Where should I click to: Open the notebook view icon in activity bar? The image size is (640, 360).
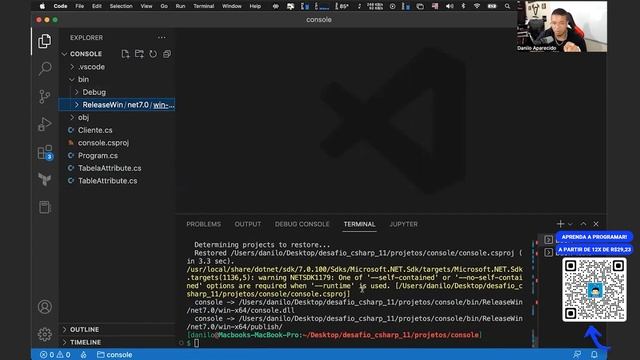44,207
